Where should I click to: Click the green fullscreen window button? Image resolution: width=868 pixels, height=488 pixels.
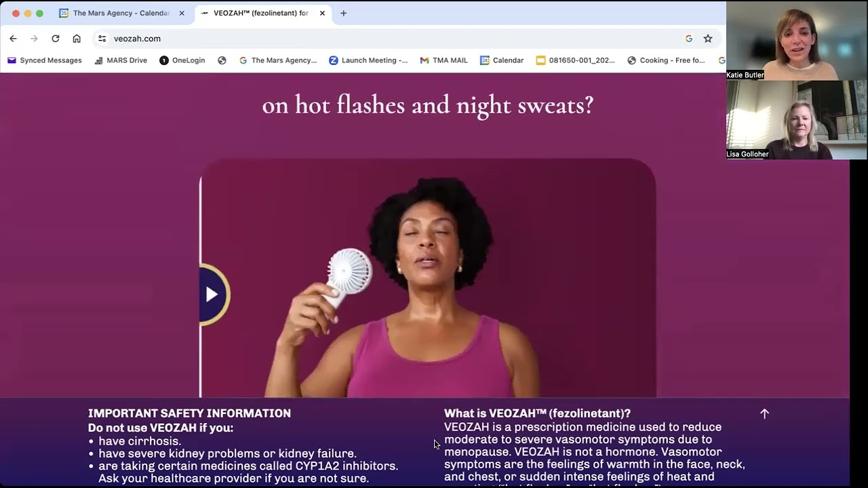(x=39, y=13)
